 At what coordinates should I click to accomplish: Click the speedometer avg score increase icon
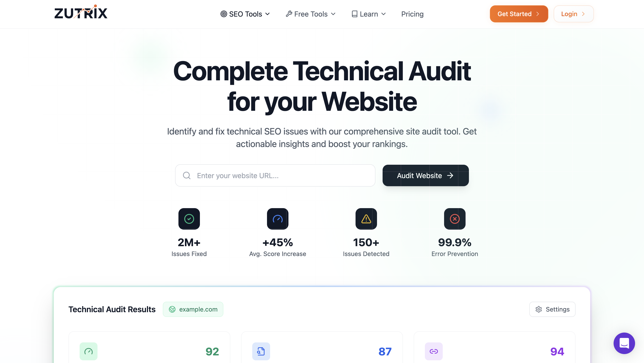click(277, 219)
